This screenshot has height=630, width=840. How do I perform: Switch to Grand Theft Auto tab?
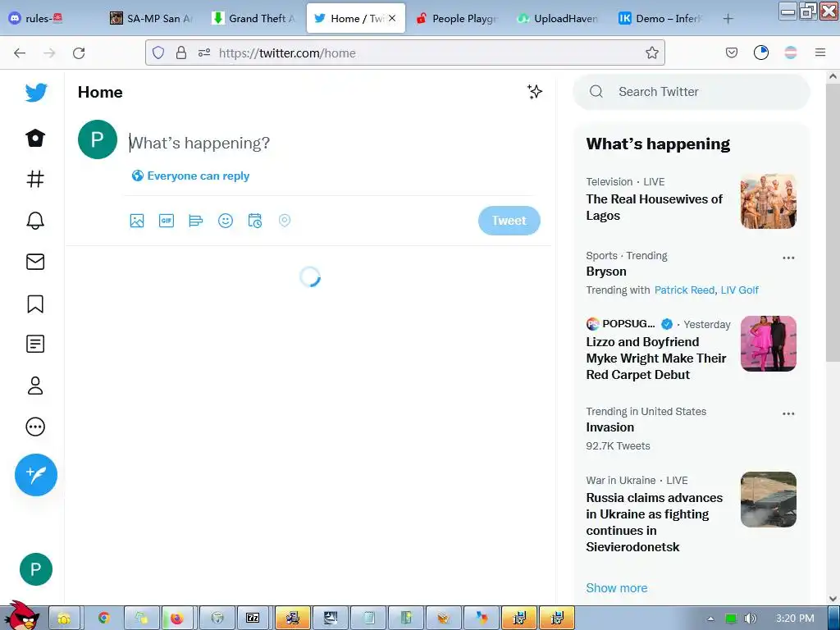click(254, 18)
